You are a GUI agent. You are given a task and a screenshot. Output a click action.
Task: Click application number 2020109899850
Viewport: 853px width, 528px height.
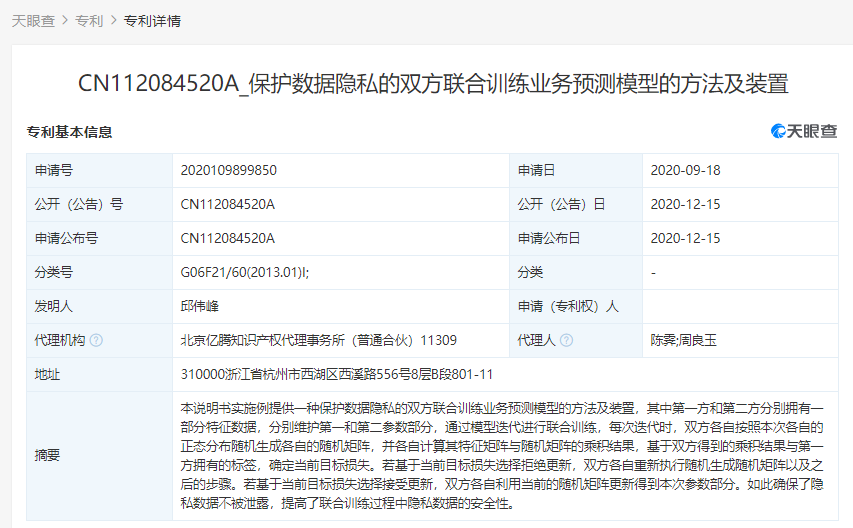coord(228,170)
